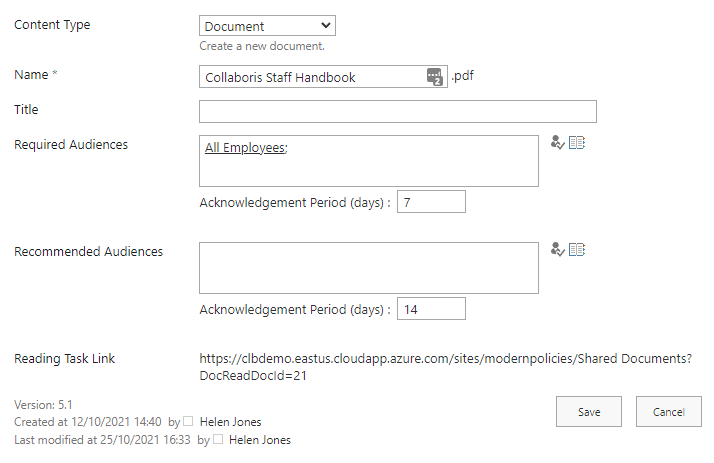The image size is (714, 463).
Task: Focus the empty Title field
Action: [397, 111]
